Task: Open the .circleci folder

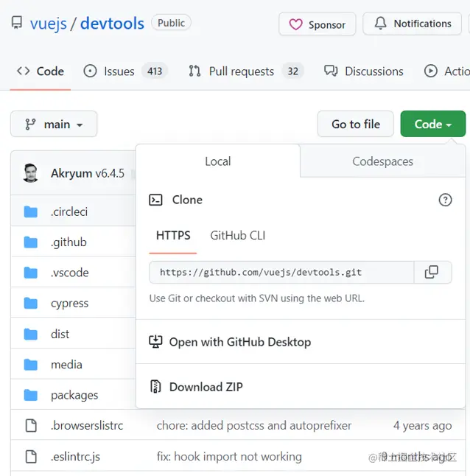Action: (x=69, y=211)
